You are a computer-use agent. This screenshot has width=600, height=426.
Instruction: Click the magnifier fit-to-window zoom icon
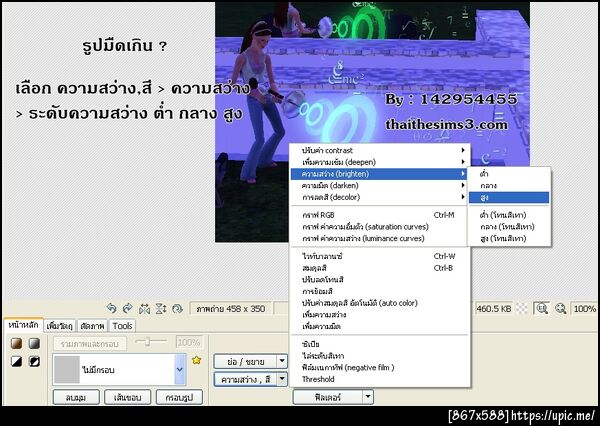(x=542, y=308)
